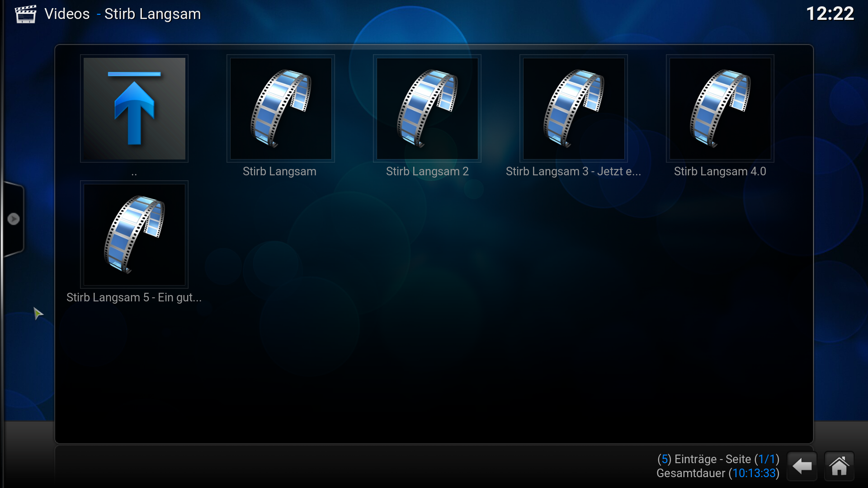Open Stirb Langsam 3 - Jetzt e... thumbnail

(x=574, y=108)
